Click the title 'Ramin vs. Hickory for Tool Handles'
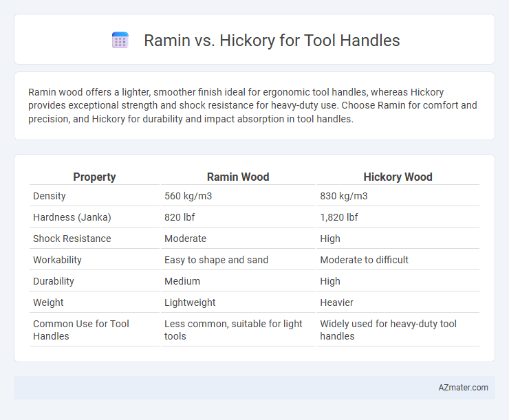 click(x=272, y=41)
